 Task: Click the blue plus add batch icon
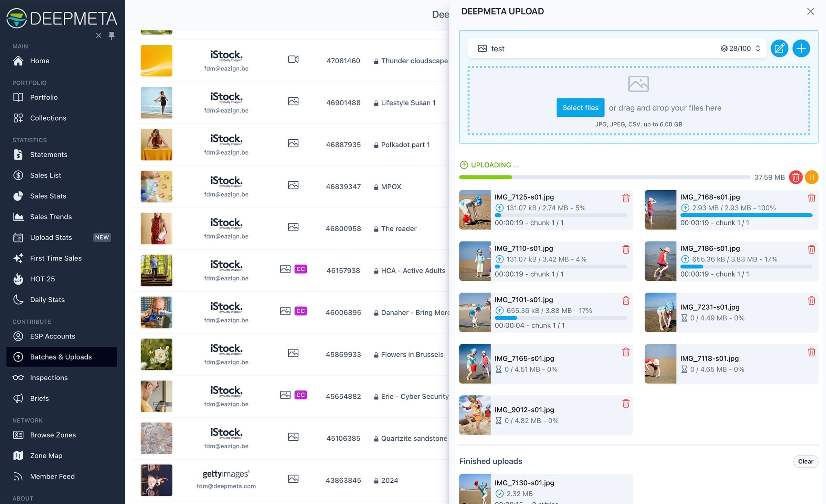point(801,49)
